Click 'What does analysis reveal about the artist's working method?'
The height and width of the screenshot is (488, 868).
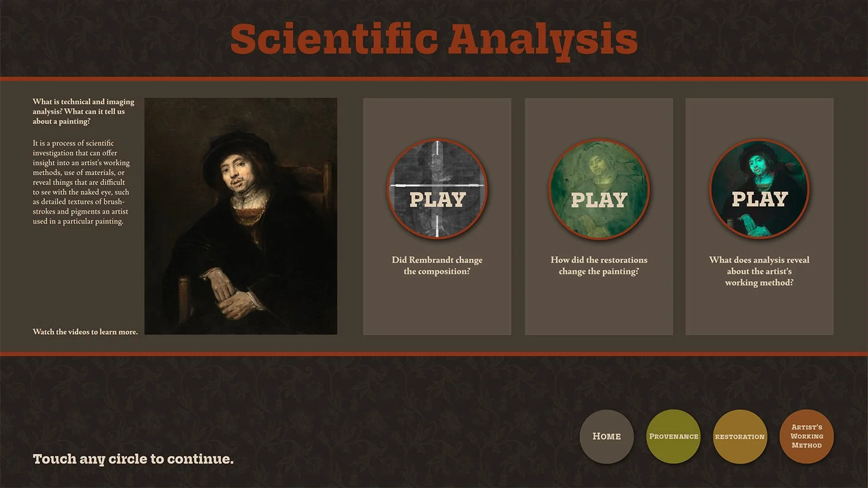click(759, 271)
